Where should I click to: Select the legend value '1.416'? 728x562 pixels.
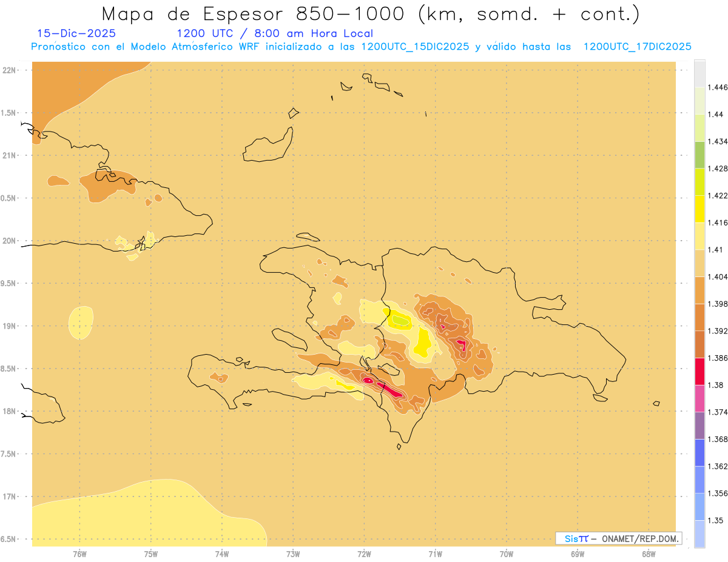click(x=717, y=222)
